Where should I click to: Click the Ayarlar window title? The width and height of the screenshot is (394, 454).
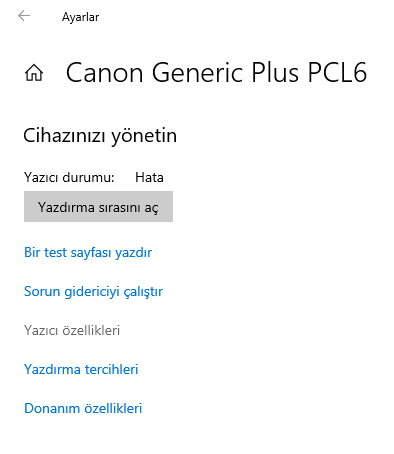pyautogui.click(x=80, y=17)
